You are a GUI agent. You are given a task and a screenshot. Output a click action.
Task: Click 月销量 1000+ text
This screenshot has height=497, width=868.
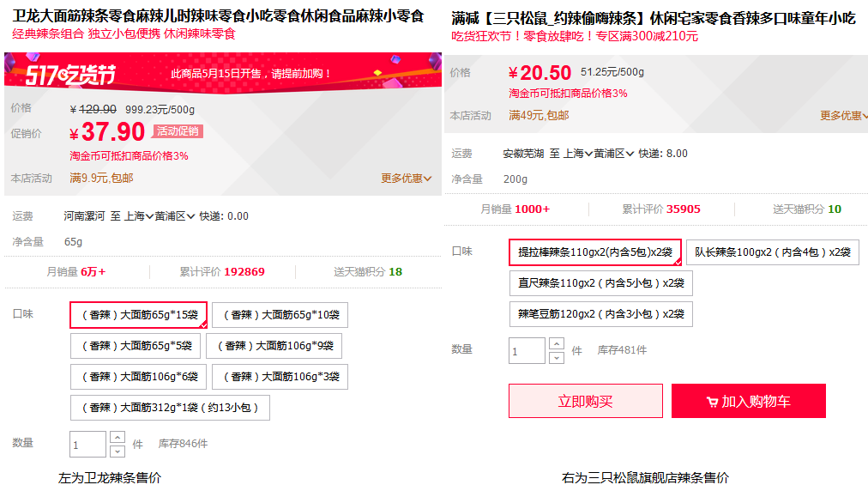tap(515, 209)
